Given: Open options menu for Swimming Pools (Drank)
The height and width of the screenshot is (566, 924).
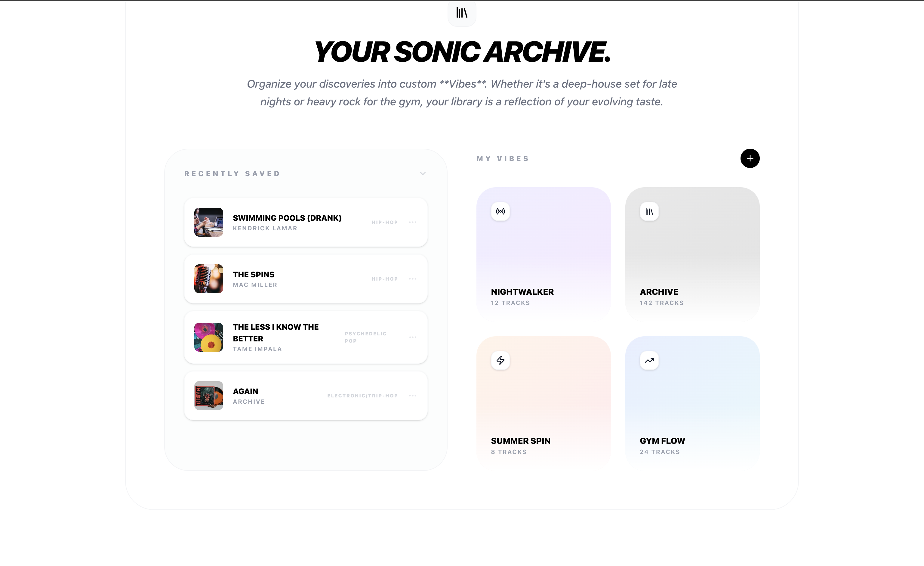Looking at the screenshot, I should point(413,222).
